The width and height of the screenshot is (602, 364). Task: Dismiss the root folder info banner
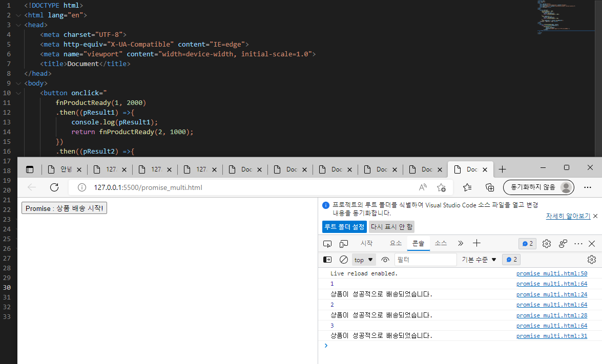click(595, 216)
